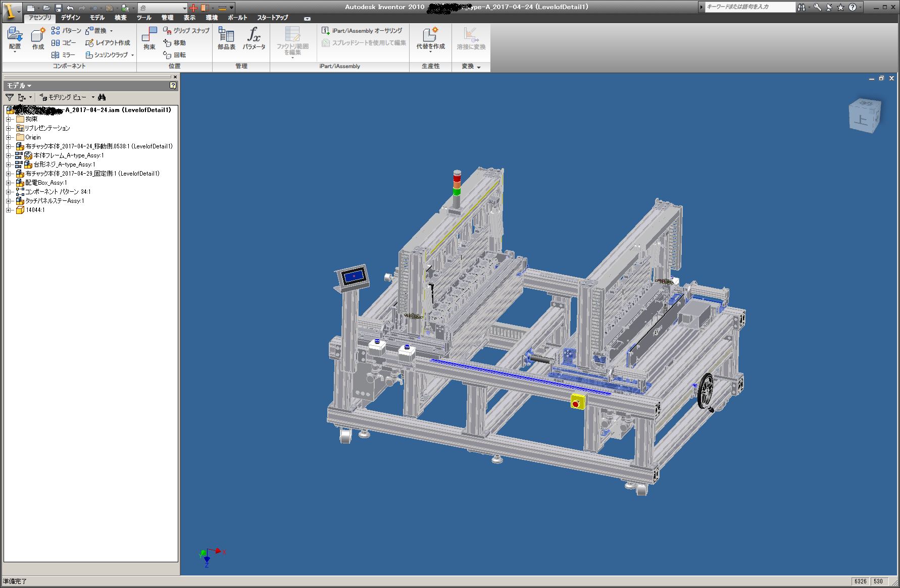
Task: Click the iPart/iAssembly オーサリング button
Action: (x=362, y=31)
